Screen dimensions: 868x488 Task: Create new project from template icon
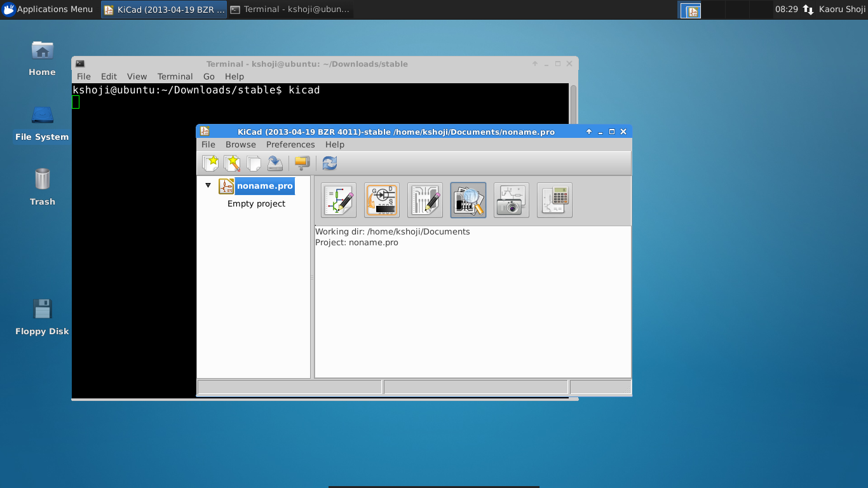[232, 163]
